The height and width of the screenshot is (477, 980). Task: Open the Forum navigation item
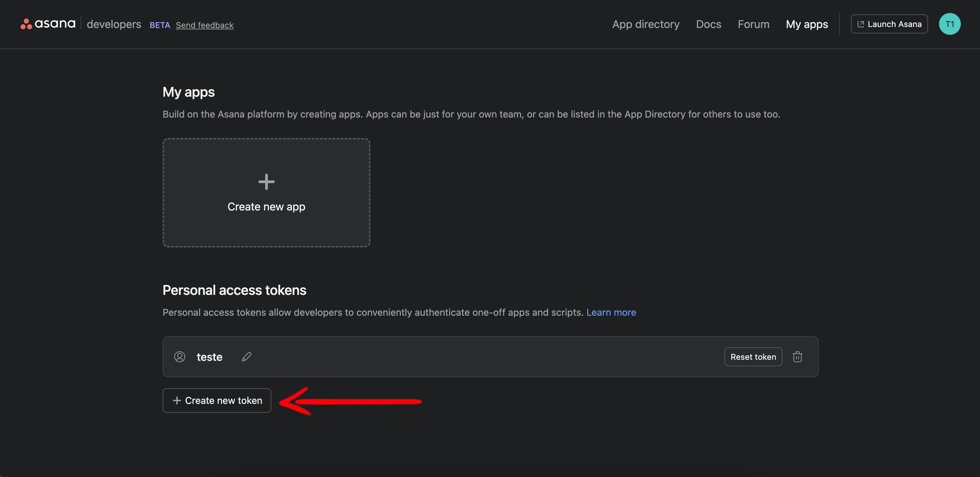coord(753,24)
